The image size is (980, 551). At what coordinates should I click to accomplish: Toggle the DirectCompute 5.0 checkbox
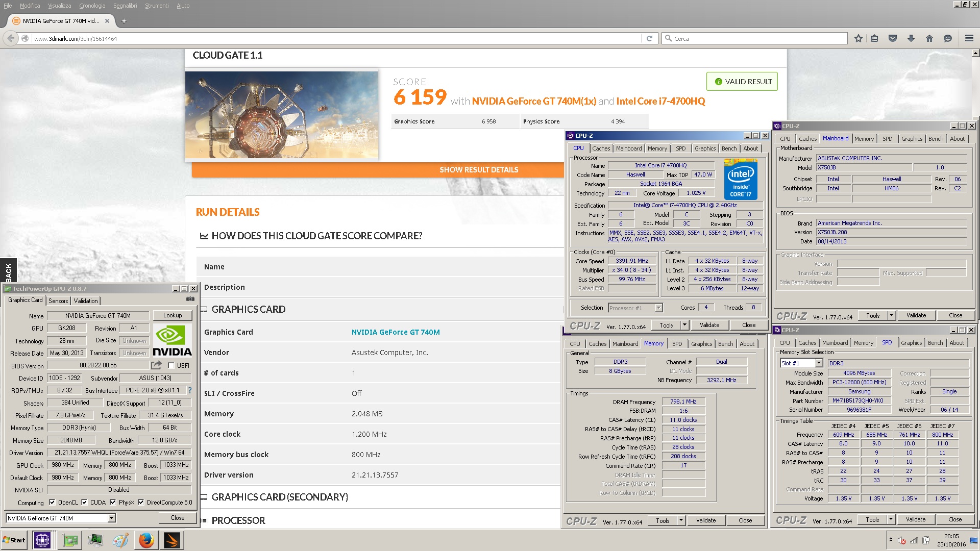tap(141, 502)
